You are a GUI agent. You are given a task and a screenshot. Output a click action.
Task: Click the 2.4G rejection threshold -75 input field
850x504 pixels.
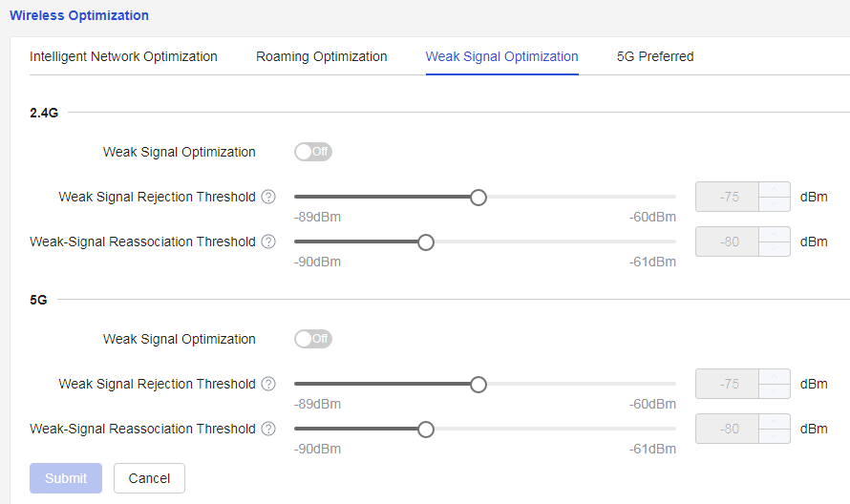[x=728, y=197]
